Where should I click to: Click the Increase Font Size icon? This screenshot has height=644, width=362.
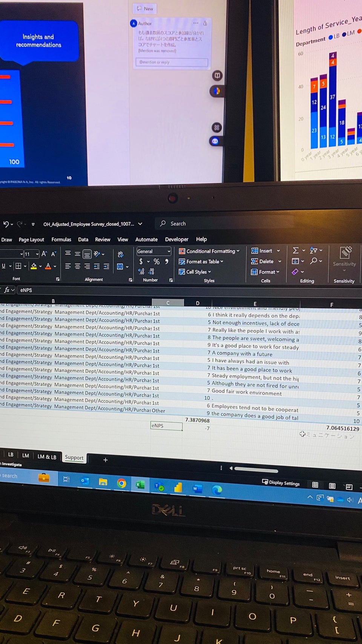[x=44, y=254]
